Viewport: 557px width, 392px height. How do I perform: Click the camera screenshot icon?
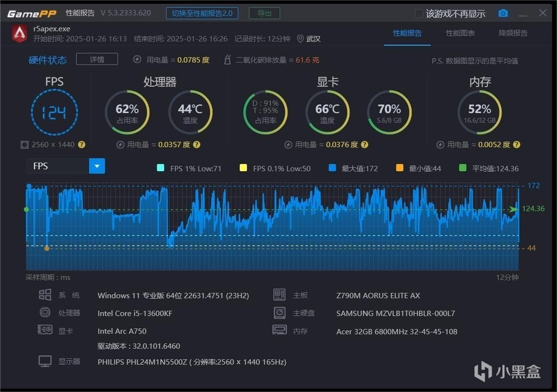click(x=503, y=14)
